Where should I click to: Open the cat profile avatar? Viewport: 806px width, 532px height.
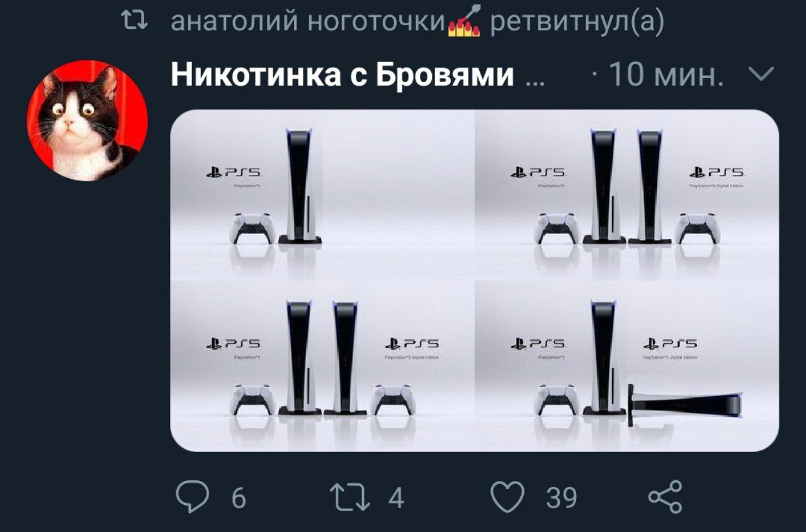(x=88, y=120)
